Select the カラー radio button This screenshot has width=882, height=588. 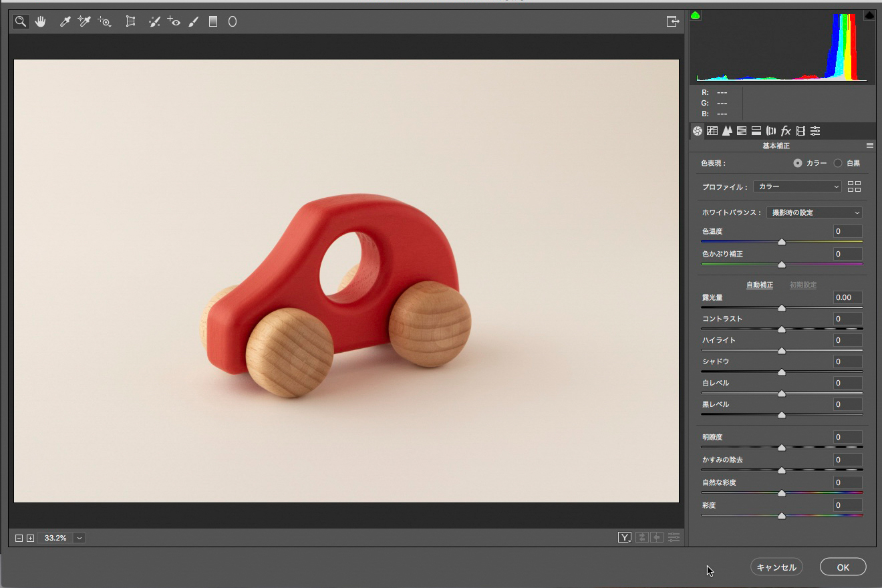pos(798,163)
